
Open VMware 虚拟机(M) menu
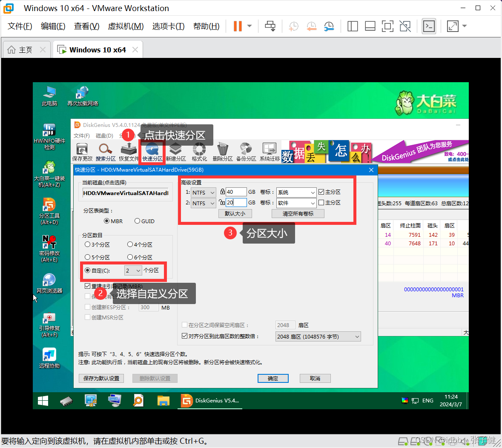coord(126,26)
